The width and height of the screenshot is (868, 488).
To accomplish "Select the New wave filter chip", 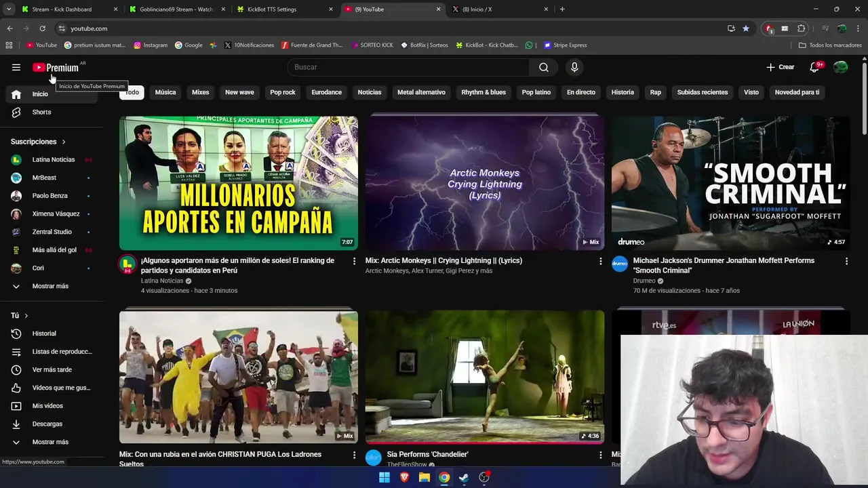I will pyautogui.click(x=239, y=92).
